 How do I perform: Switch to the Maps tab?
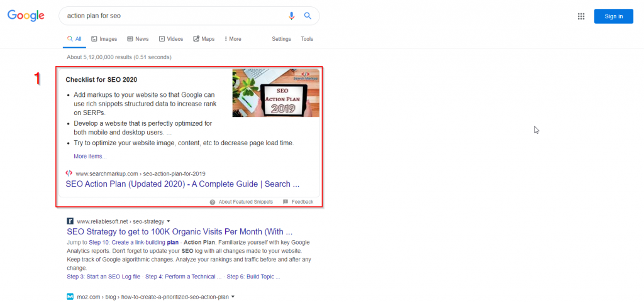[204, 39]
